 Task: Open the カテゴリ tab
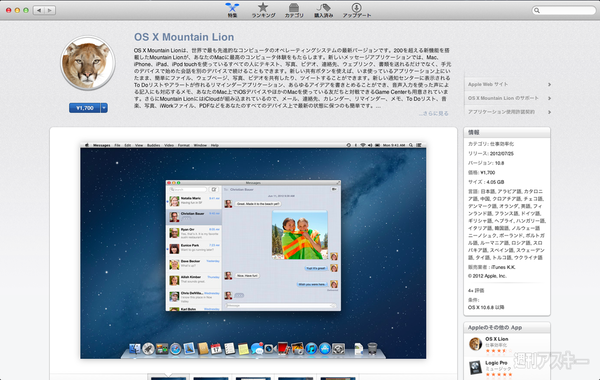pos(294,10)
